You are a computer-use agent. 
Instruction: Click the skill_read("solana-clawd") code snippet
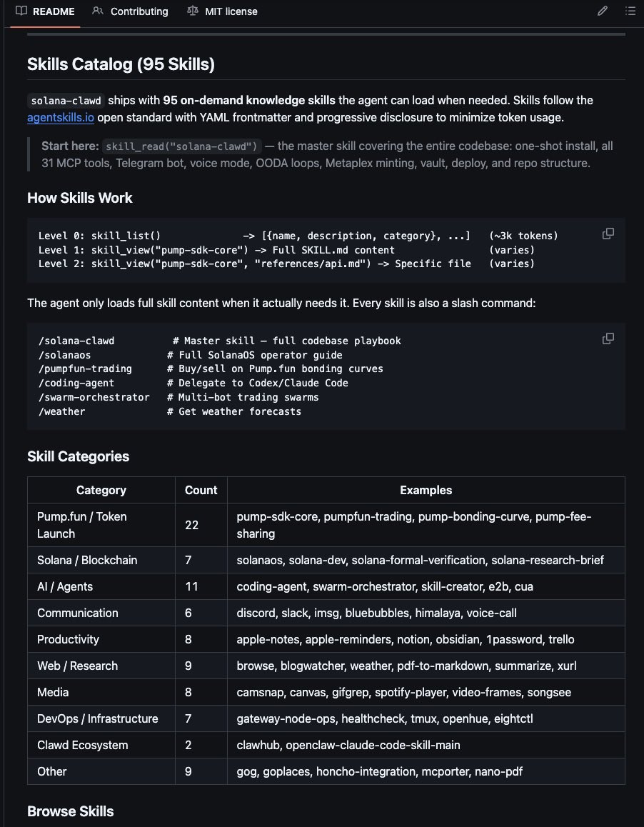pos(181,146)
